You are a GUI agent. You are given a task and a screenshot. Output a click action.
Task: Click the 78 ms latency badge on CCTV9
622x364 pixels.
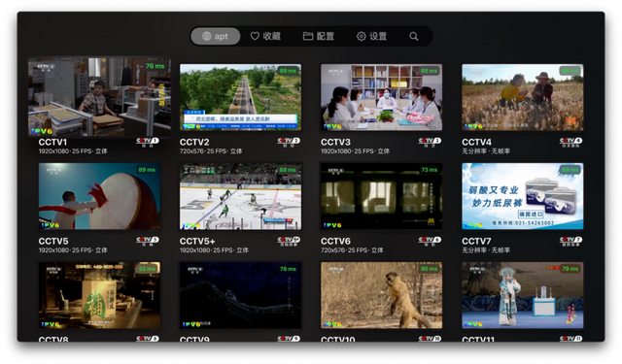288,269
